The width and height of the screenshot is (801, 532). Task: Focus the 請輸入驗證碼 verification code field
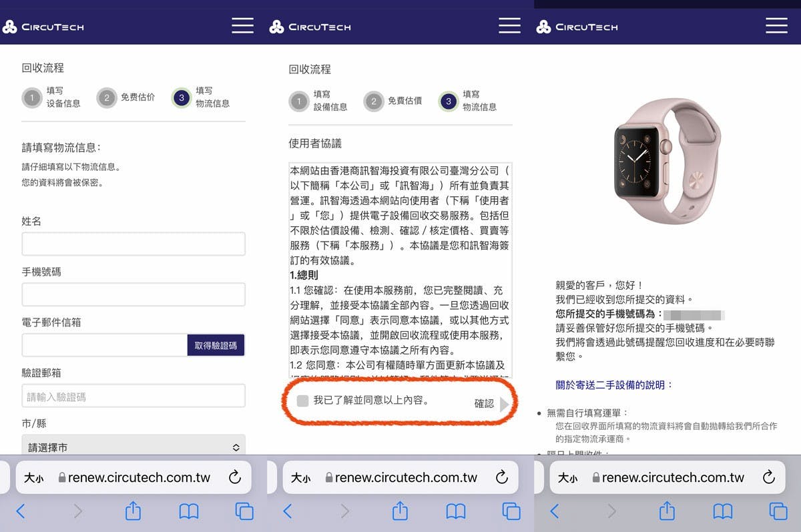click(133, 396)
